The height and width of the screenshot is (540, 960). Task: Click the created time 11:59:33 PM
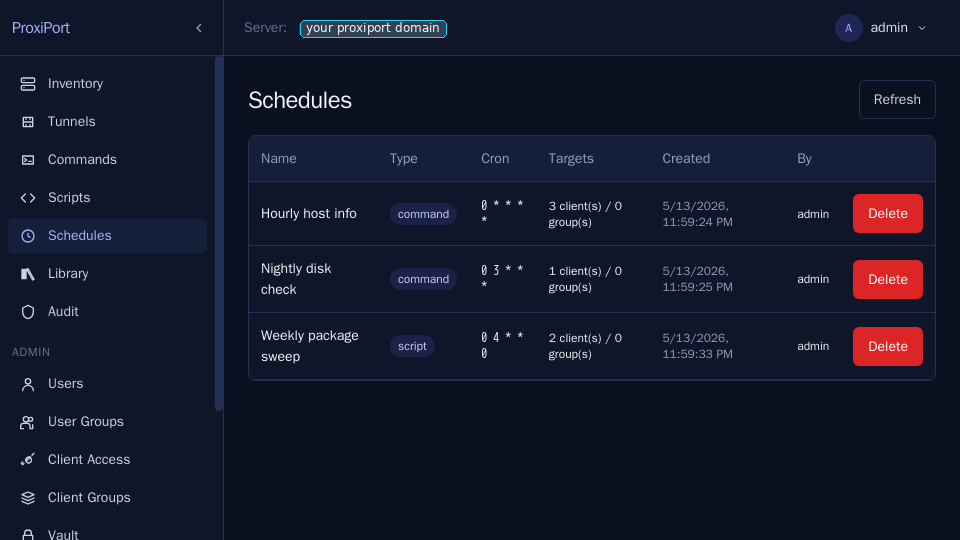point(697,354)
